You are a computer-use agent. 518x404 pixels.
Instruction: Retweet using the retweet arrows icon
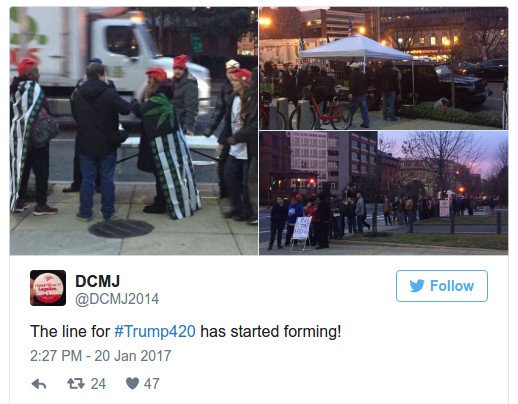coord(76,384)
